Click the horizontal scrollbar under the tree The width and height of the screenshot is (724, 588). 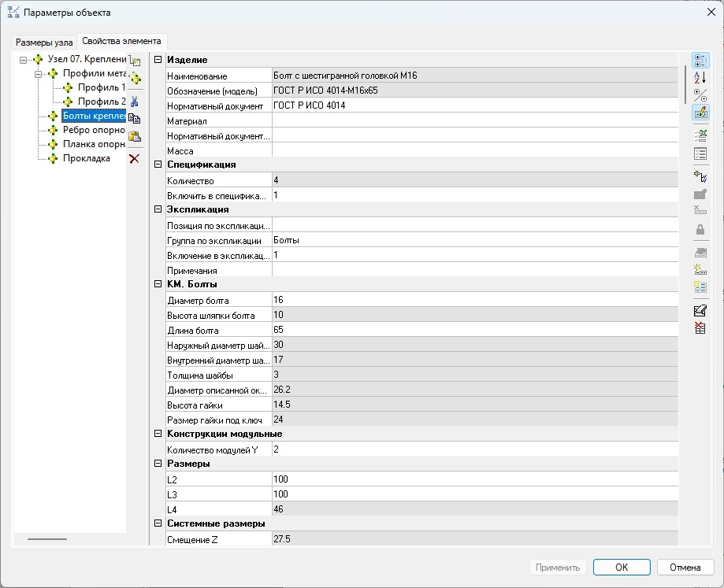(x=47, y=538)
